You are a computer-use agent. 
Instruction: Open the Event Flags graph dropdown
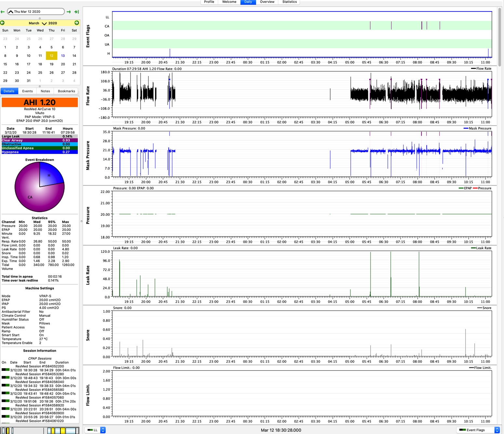pyautogui.click(x=478, y=430)
